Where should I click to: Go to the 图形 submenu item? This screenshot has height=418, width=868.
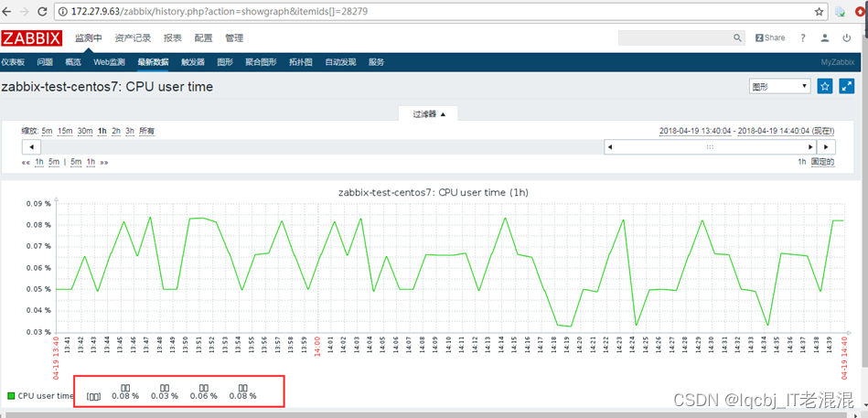point(225,62)
